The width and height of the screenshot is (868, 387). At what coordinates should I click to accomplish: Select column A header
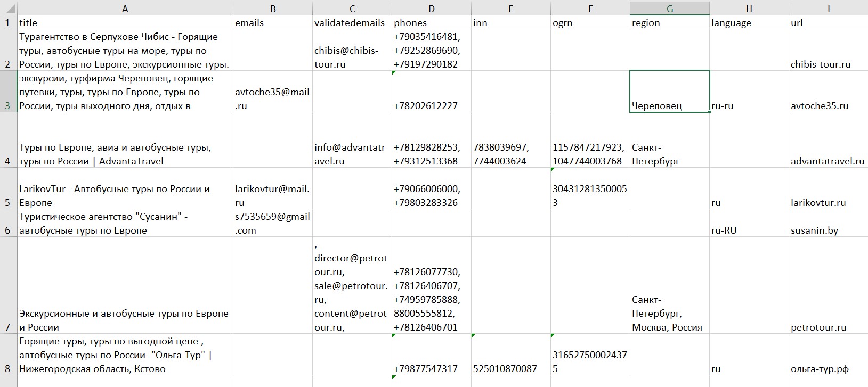pos(125,8)
